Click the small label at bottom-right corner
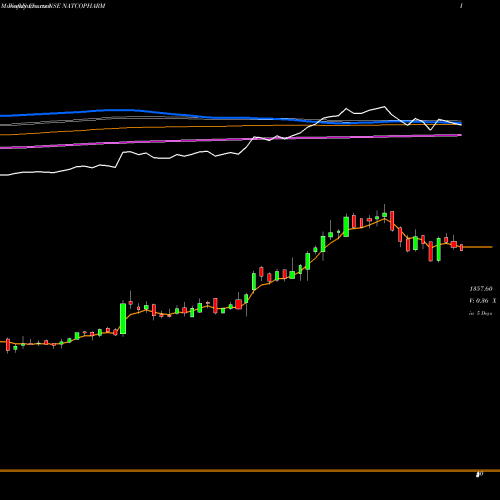 (480, 474)
